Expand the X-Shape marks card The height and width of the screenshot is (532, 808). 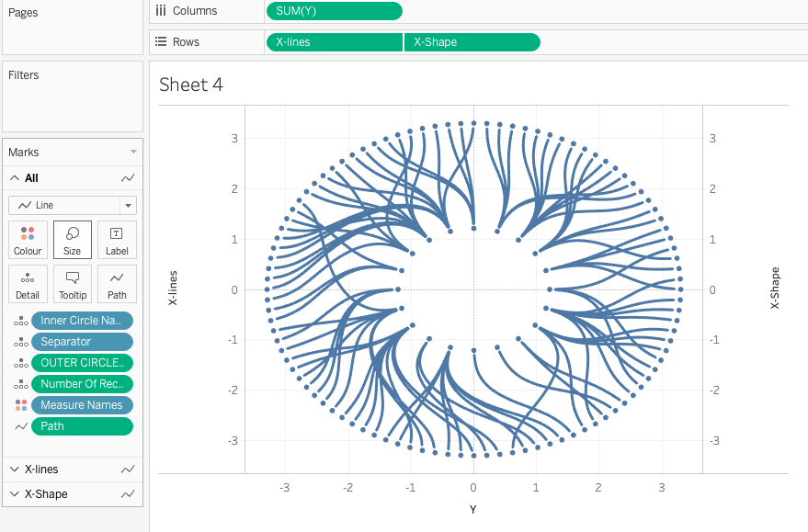(14, 493)
